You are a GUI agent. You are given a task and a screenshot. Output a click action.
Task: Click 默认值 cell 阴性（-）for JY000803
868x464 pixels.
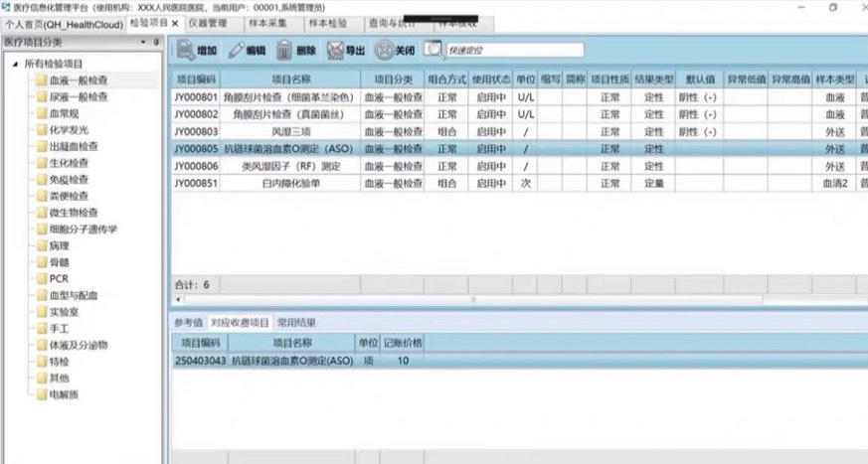[x=698, y=131]
